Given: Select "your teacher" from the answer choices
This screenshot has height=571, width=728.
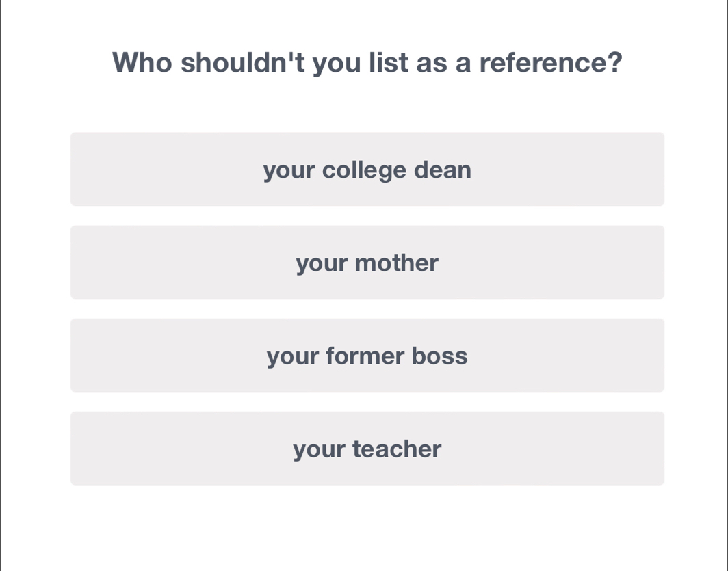Looking at the screenshot, I should point(367,448).
